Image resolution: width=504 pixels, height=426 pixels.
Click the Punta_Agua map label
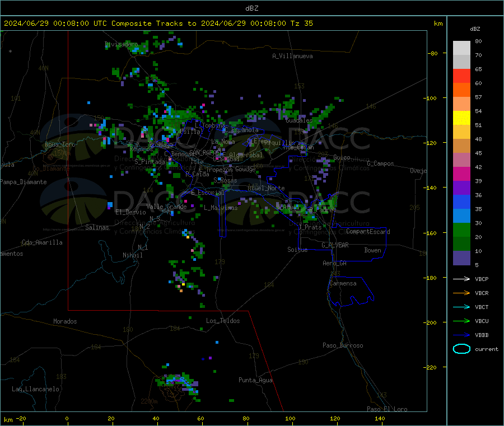click(x=255, y=380)
